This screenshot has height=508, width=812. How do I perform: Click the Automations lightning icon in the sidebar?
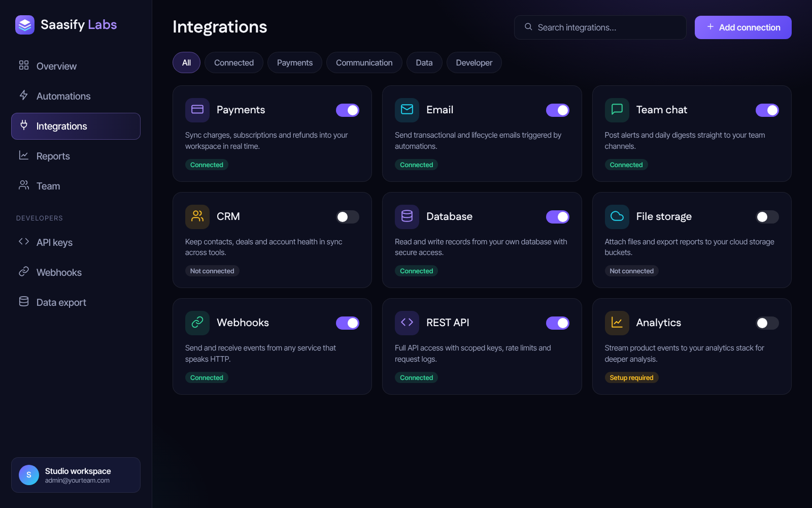(x=24, y=96)
